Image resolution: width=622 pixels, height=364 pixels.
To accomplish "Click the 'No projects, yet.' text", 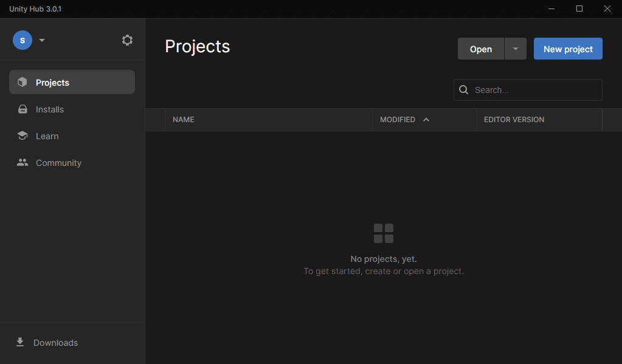I will 384,259.
